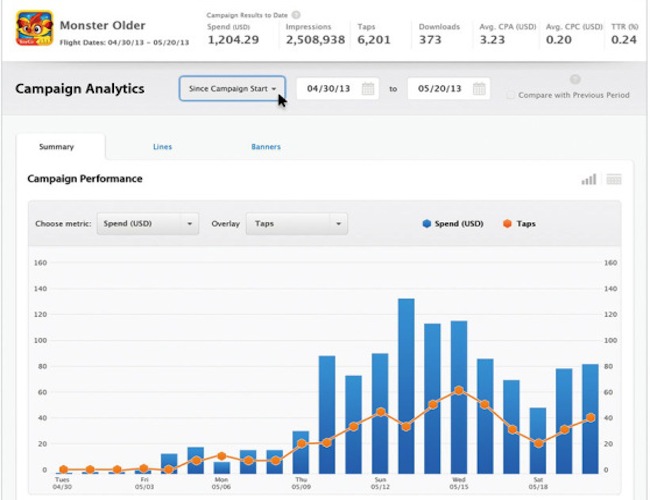
Task: Switch to table view icon
Action: click(x=614, y=179)
